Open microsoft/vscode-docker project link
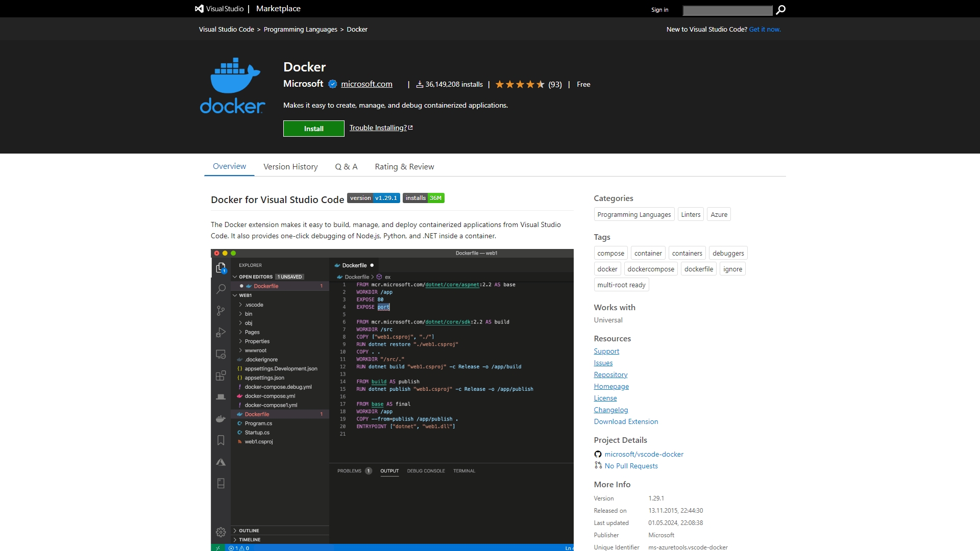Viewport: 980px width, 551px height. point(644,454)
